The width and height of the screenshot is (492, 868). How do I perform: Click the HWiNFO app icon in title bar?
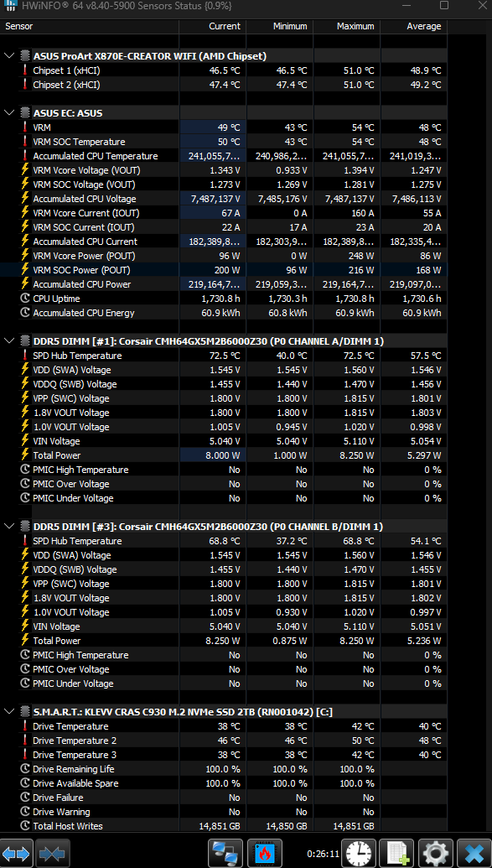(9, 6)
